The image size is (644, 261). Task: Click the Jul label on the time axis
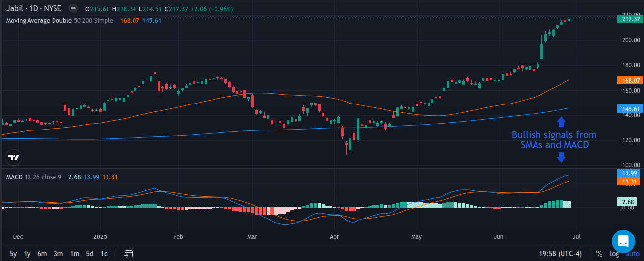tap(576, 237)
